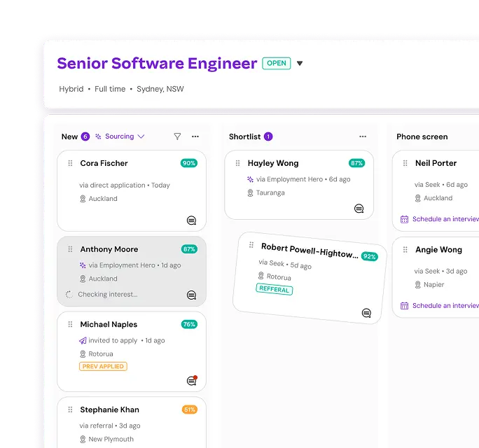
Task: Open chat icon on Hayley Wong's card
Action: [359, 209]
